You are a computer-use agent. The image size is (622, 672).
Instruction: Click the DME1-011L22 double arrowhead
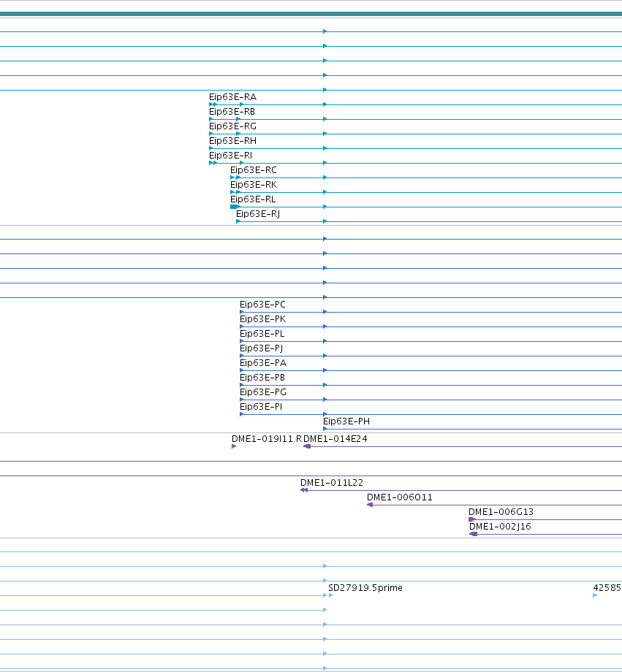pos(304,490)
